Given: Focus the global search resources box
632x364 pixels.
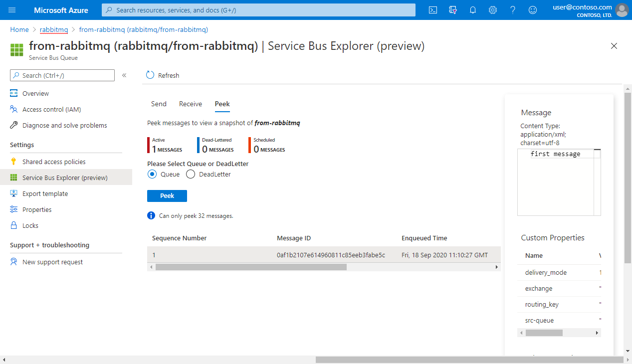Looking at the screenshot, I should pos(258,10).
